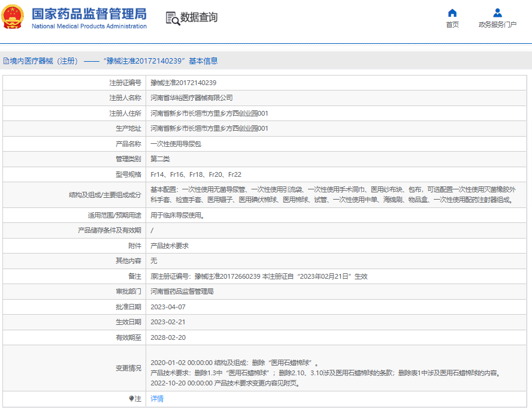Click product name 一次性使用导尿包
Image resolution: width=532 pixels, height=413 pixels.
click(x=176, y=144)
